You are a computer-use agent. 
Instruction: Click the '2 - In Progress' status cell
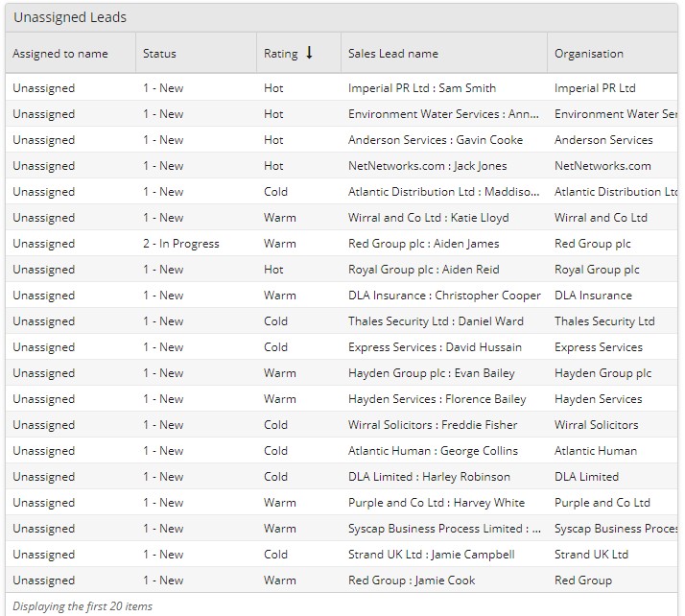point(181,244)
